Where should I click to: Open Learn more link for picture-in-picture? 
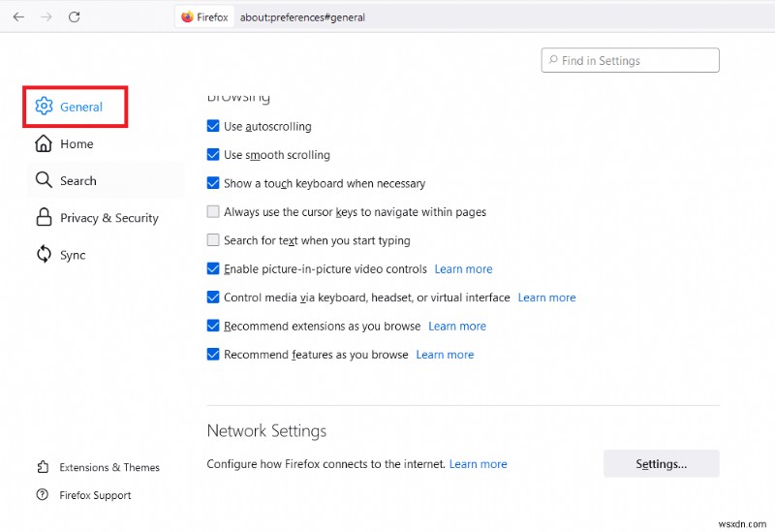(x=463, y=269)
